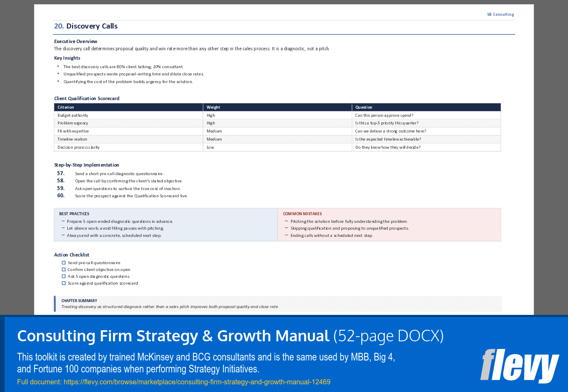The image size is (568, 392).
Task: Click step 59 about true cost of inaction
Action: click(x=128, y=189)
